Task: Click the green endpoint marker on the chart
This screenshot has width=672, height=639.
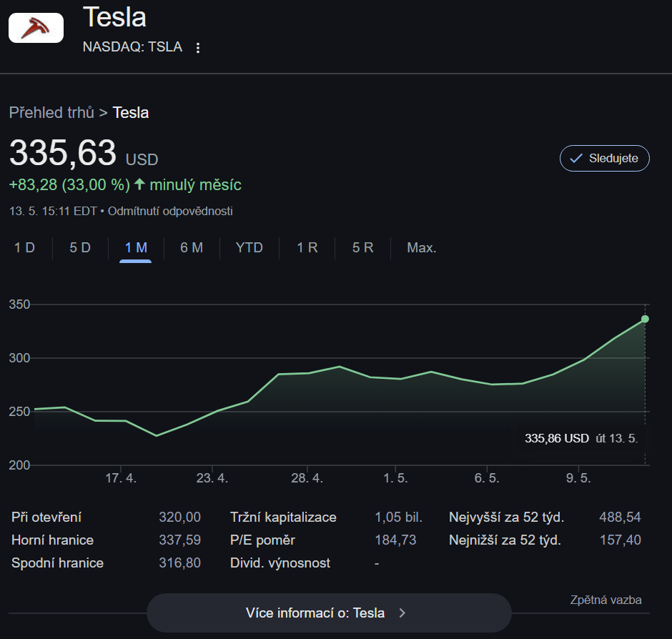Action: [x=645, y=319]
